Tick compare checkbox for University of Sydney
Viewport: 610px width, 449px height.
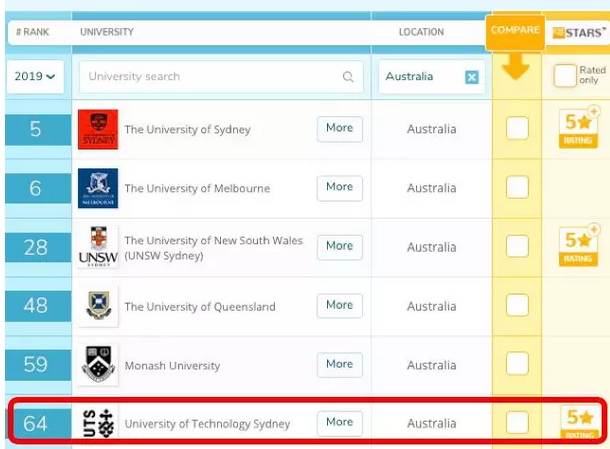click(517, 129)
